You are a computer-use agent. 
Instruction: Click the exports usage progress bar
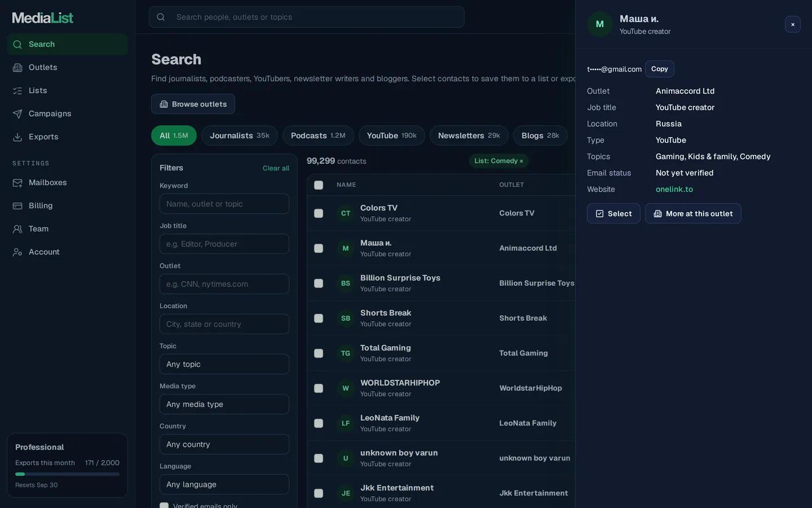point(67,474)
